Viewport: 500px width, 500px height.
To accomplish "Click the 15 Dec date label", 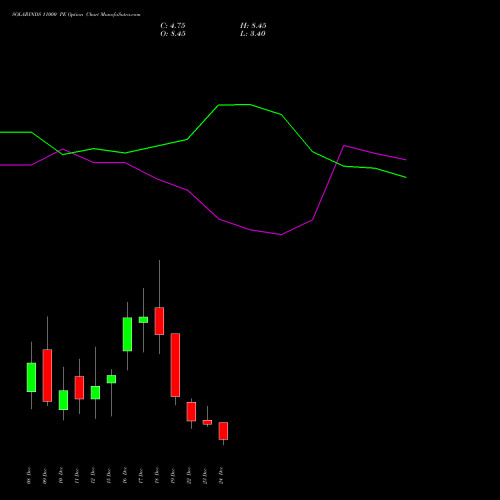I will 109,476.
